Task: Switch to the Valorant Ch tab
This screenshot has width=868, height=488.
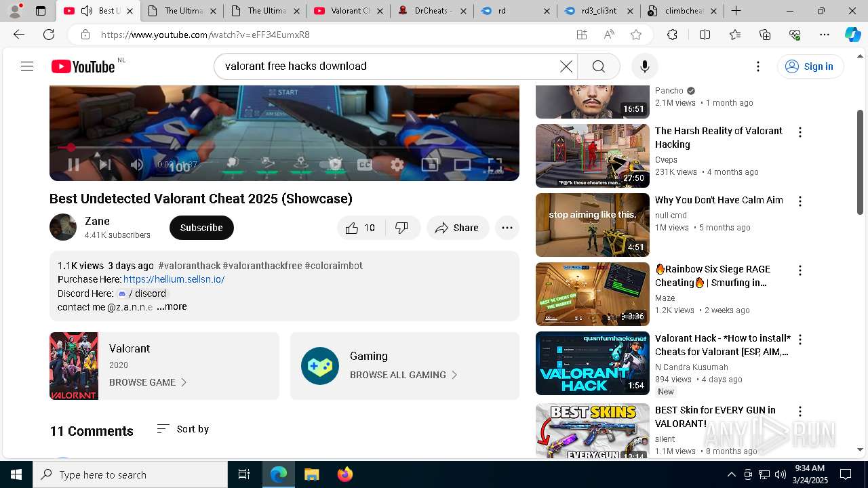Action: tap(350, 11)
